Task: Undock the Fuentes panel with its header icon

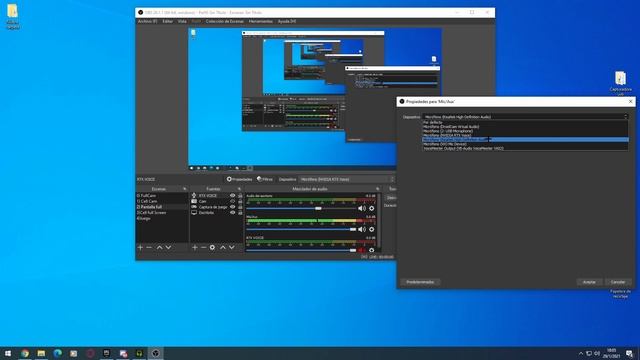Action: [x=239, y=189]
